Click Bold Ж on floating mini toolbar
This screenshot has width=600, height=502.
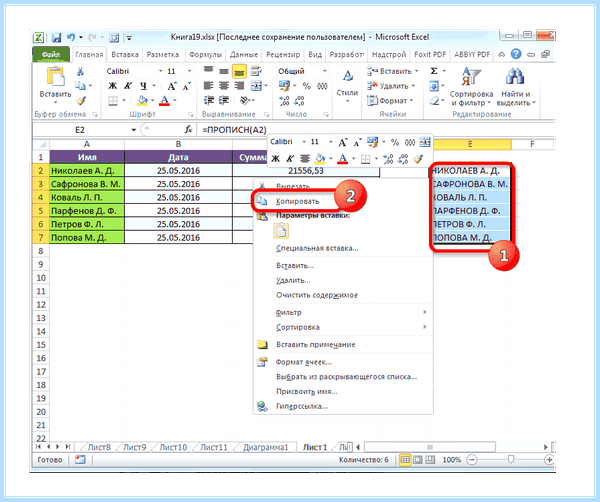(x=275, y=159)
